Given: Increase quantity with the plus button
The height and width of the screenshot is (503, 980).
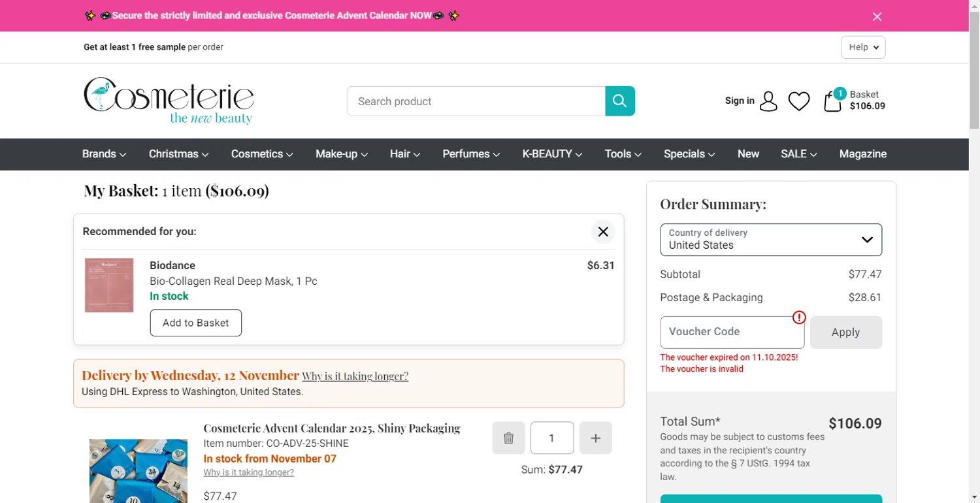Looking at the screenshot, I should coord(596,438).
